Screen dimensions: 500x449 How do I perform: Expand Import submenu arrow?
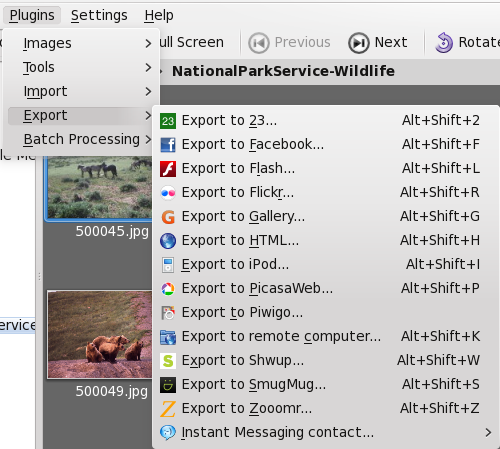click(148, 91)
